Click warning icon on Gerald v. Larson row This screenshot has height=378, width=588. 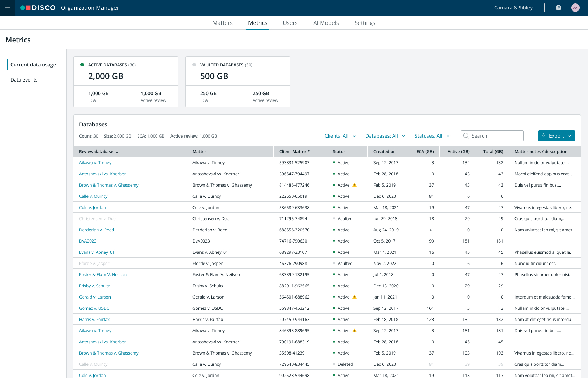click(354, 297)
